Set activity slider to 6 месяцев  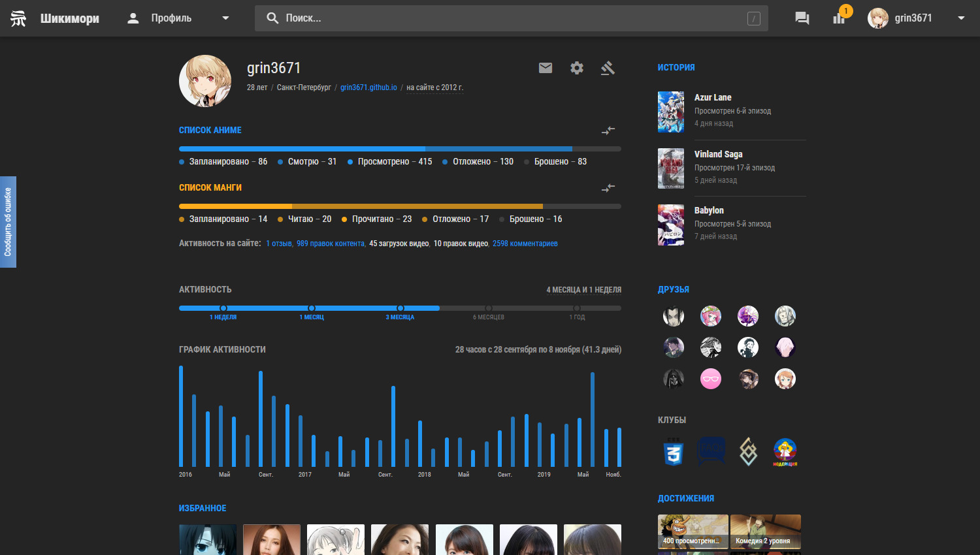tap(489, 308)
